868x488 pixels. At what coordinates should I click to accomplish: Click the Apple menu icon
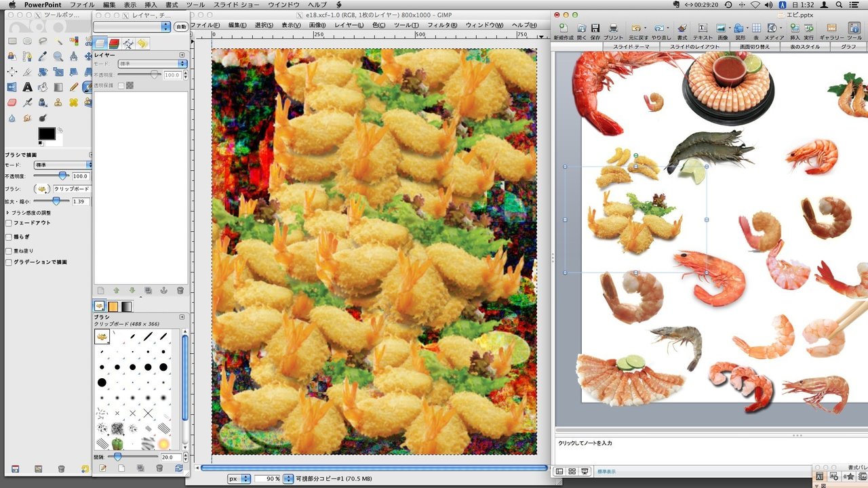point(12,5)
